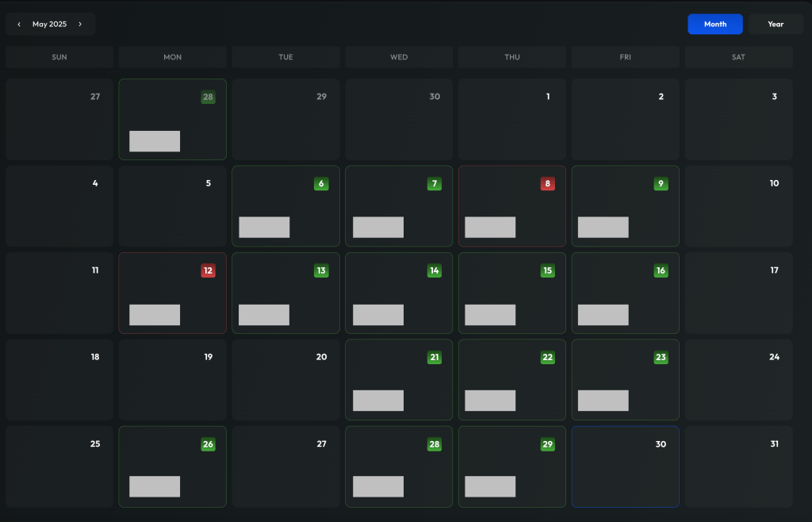Open the May 30 highlighted cell
The width and height of the screenshot is (812, 522).
[x=625, y=466]
